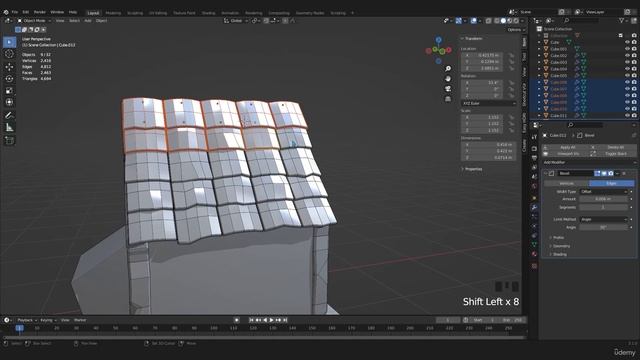Jump to timeline end frame
The width and height of the screenshot is (640, 360).
click(x=285, y=320)
